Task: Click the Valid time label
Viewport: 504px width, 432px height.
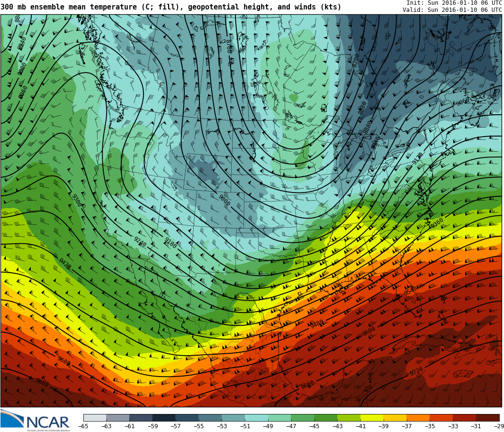Action: (x=451, y=10)
